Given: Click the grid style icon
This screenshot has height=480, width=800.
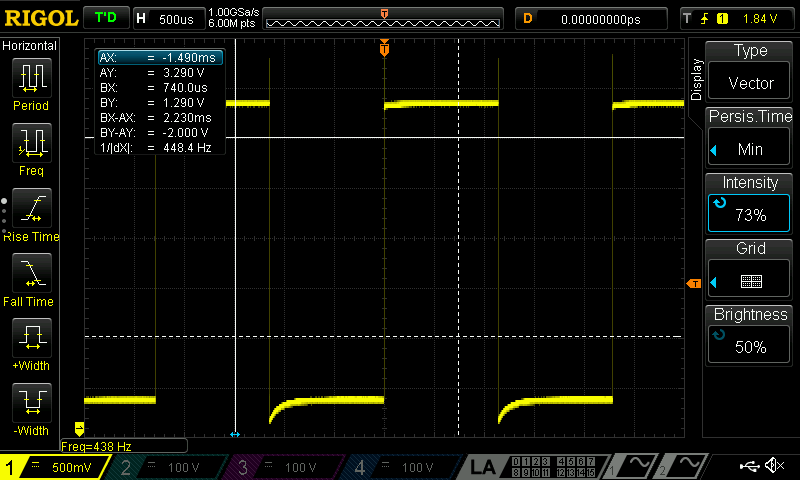Looking at the screenshot, I should point(751,281).
